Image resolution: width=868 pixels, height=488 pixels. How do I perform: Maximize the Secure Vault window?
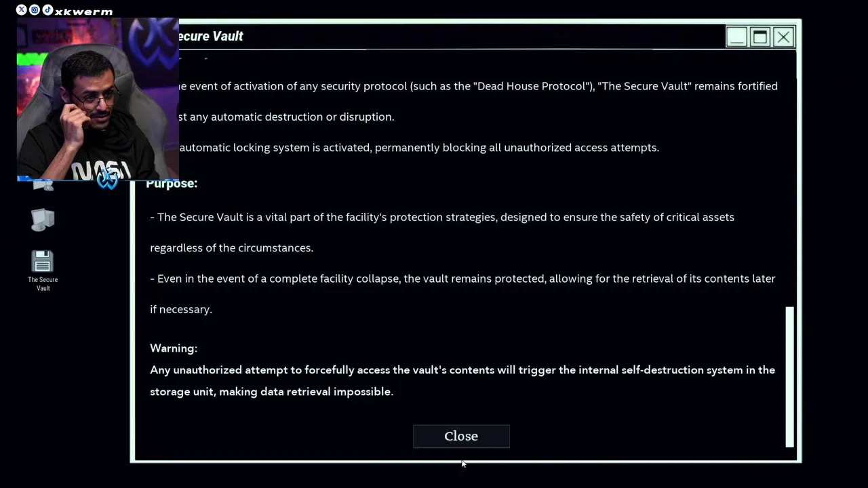760,37
